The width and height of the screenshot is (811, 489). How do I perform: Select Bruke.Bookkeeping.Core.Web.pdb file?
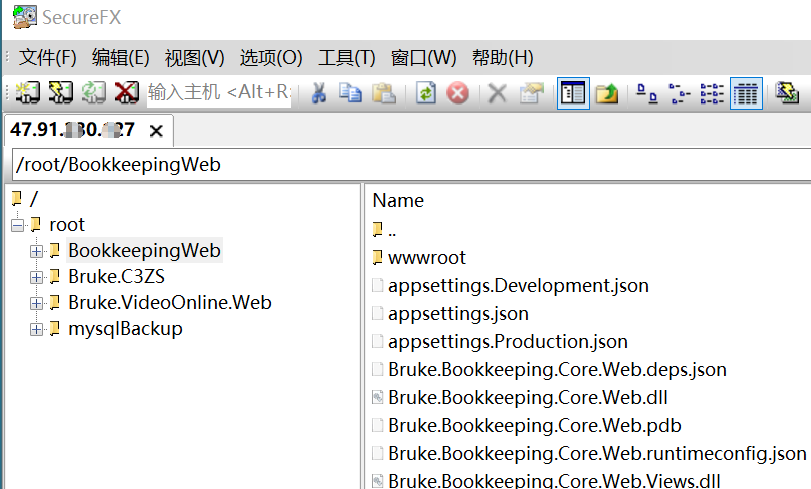[x=535, y=425]
